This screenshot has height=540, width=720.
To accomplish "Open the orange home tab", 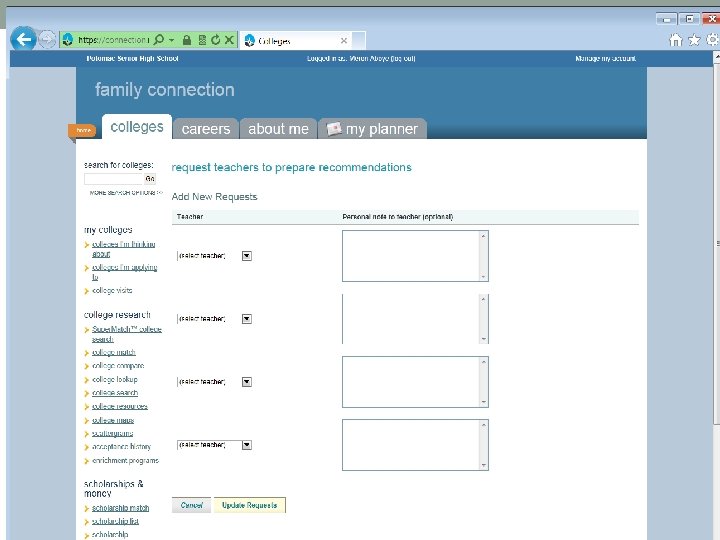I will point(83,130).
